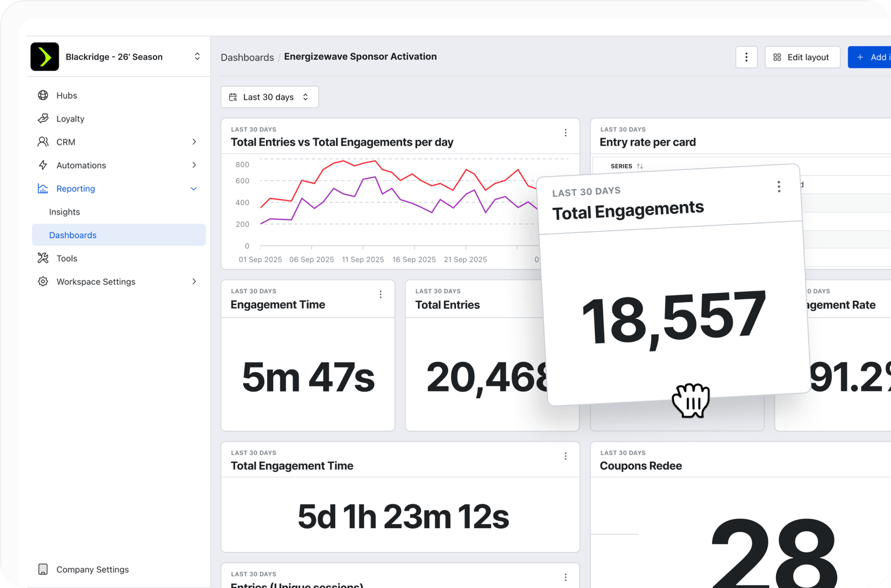Click the Total Entries card title
The height and width of the screenshot is (588, 891).
click(447, 305)
